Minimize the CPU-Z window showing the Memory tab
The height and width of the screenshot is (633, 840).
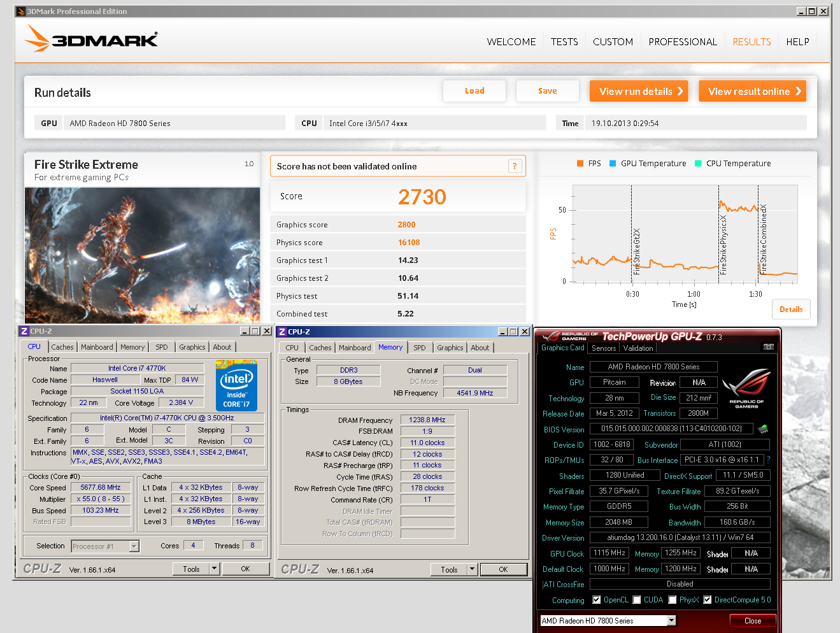click(x=503, y=332)
